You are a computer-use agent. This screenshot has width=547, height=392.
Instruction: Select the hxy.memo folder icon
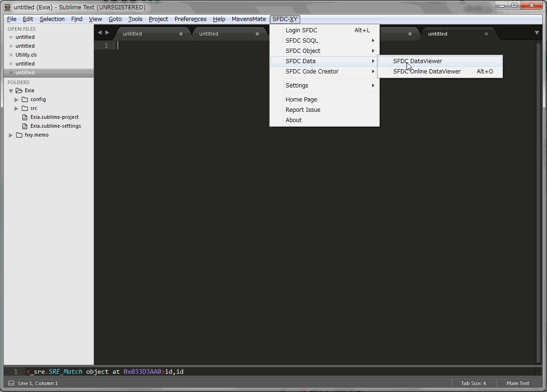click(19, 135)
